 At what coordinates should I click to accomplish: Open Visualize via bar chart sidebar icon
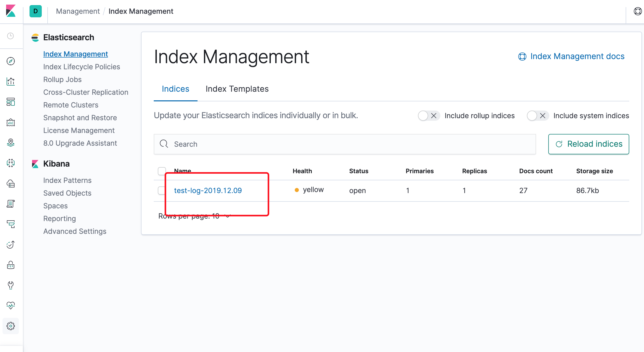(x=11, y=82)
